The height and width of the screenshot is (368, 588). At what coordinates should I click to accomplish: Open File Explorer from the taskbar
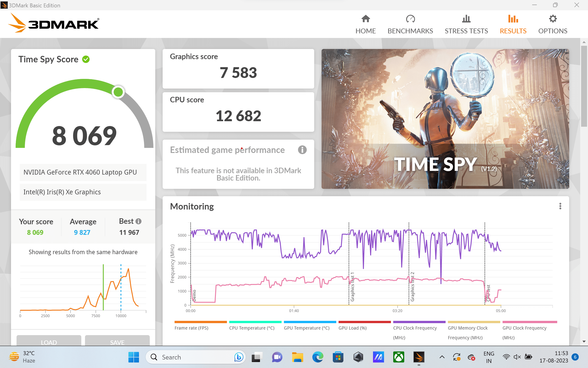pos(297,357)
